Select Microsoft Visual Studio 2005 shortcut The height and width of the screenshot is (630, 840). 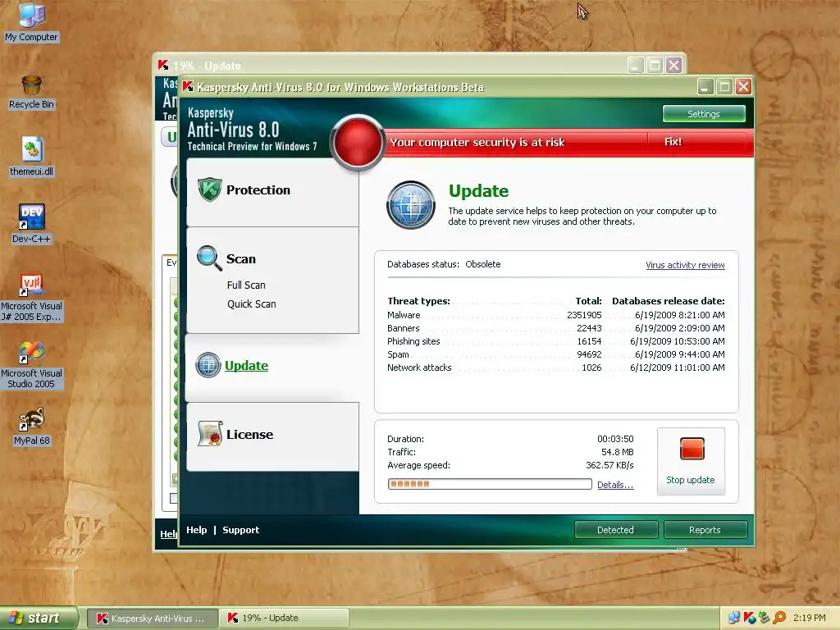(31, 365)
